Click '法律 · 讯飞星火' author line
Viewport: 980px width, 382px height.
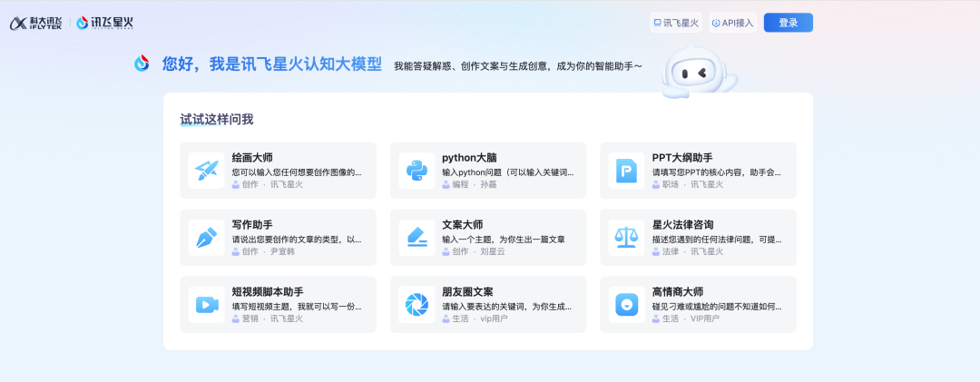point(688,251)
